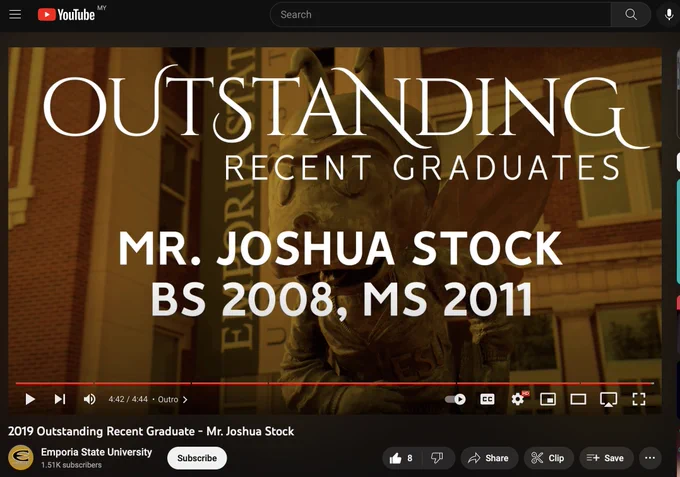The width and height of the screenshot is (680, 477).
Task: Subscribe to the channel
Action: [x=197, y=458]
